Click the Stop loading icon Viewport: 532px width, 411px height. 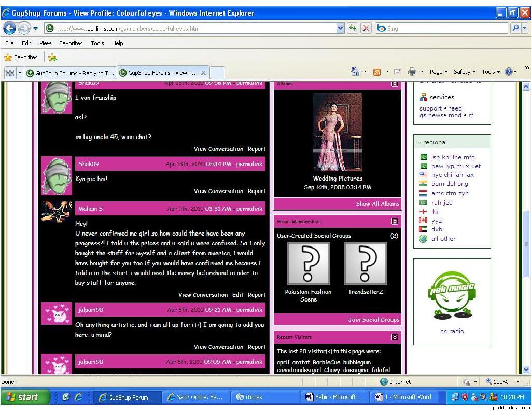(366, 29)
